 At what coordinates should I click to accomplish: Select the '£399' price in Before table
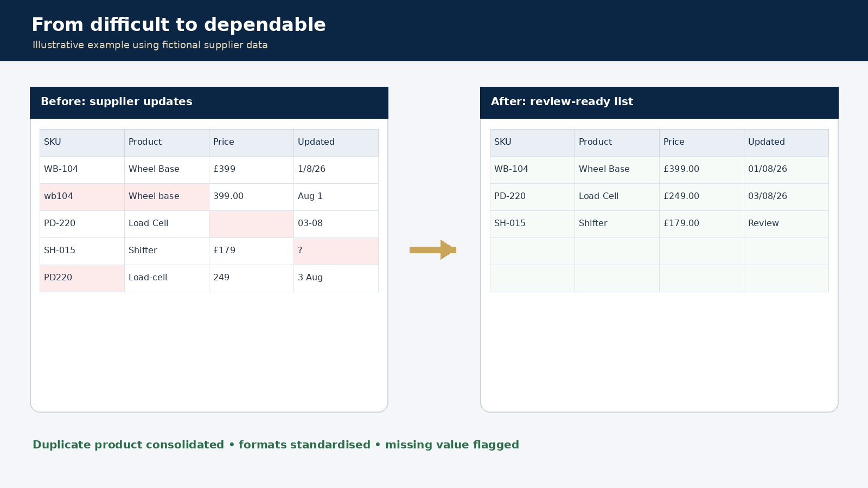coord(251,170)
